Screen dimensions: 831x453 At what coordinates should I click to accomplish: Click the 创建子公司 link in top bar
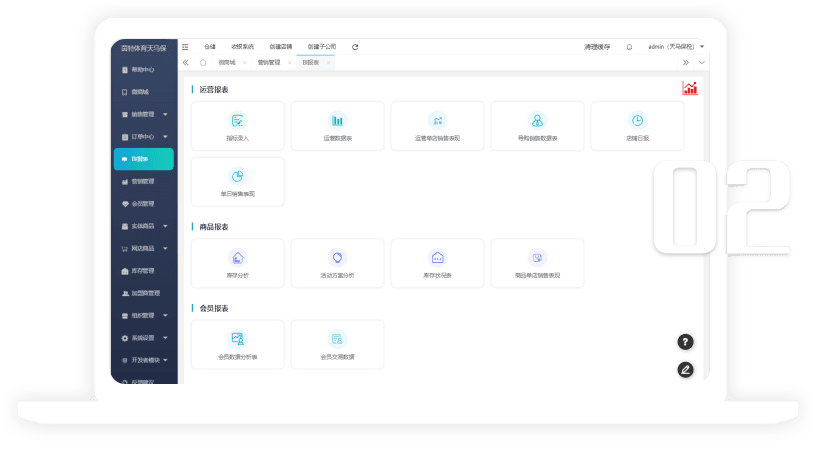tap(322, 47)
